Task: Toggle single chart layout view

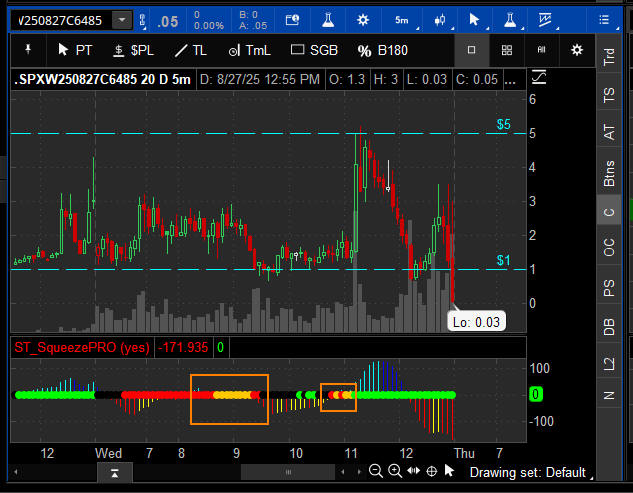Action: tap(472, 50)
